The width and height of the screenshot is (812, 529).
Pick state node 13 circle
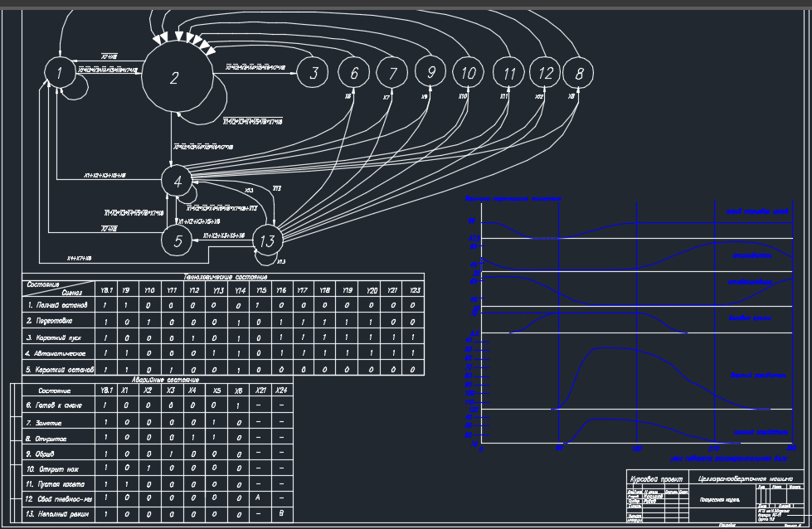point(266,240)
